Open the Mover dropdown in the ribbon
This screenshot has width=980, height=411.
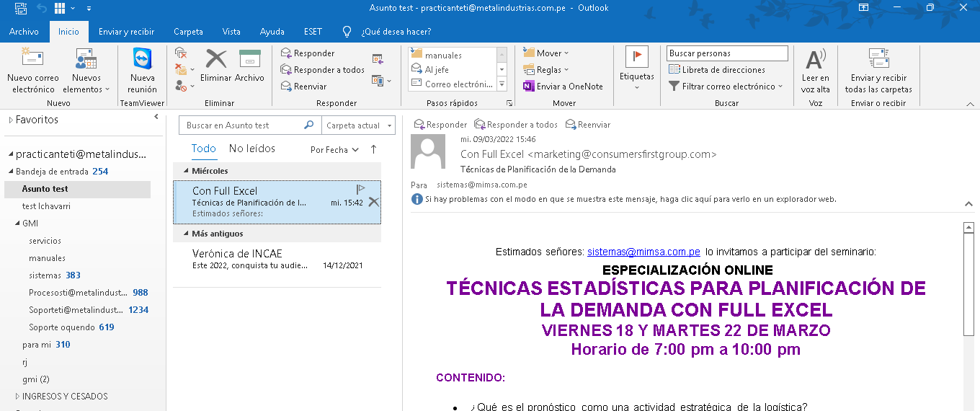546,53
